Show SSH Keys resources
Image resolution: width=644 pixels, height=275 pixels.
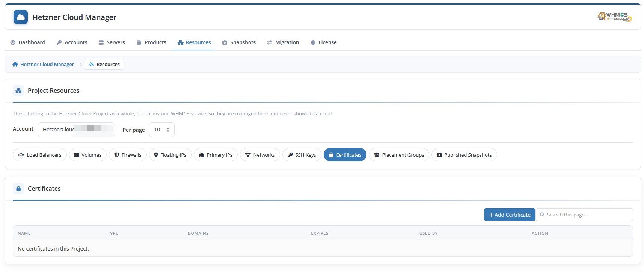tap(302, 155)
